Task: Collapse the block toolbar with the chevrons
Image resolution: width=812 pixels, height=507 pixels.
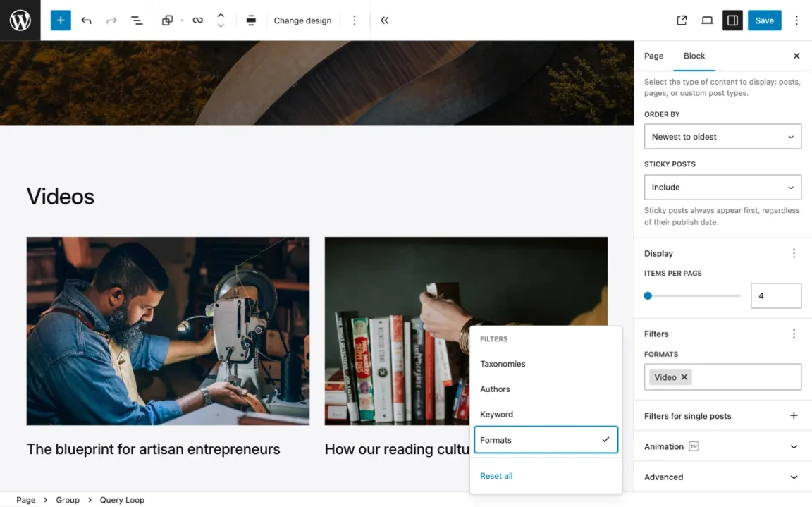Action: 384,20
